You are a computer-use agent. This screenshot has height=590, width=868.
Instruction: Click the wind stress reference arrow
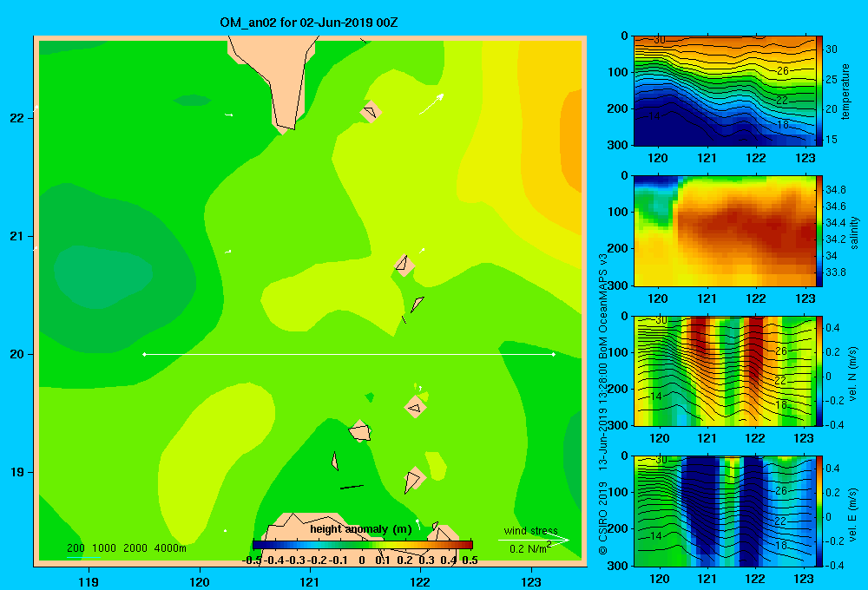534,541
